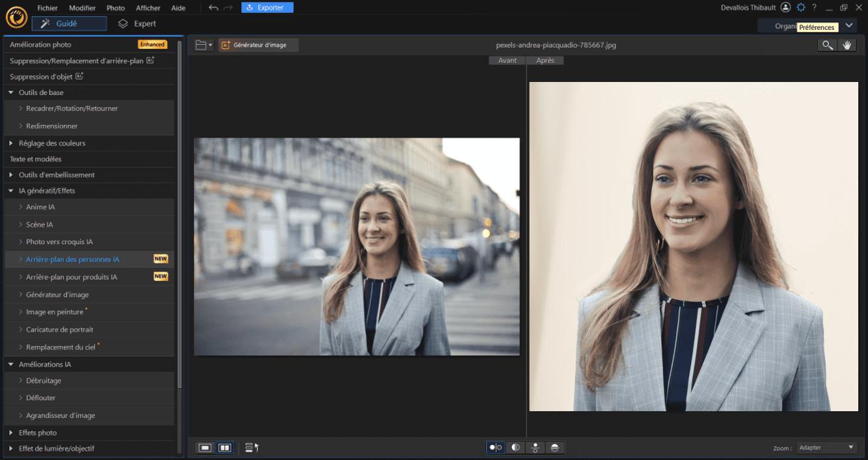Screen dimensions: 868x460
Task: Enable top-bottom comparison view icon
Action: (534, 448)
